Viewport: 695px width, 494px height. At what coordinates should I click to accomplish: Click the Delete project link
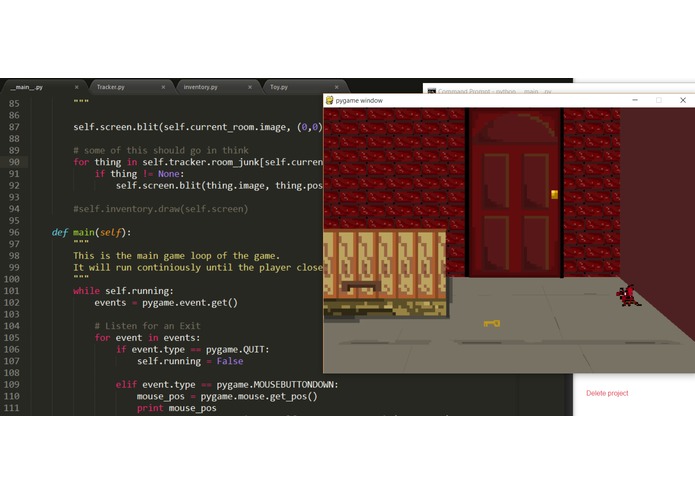(607, 393)
